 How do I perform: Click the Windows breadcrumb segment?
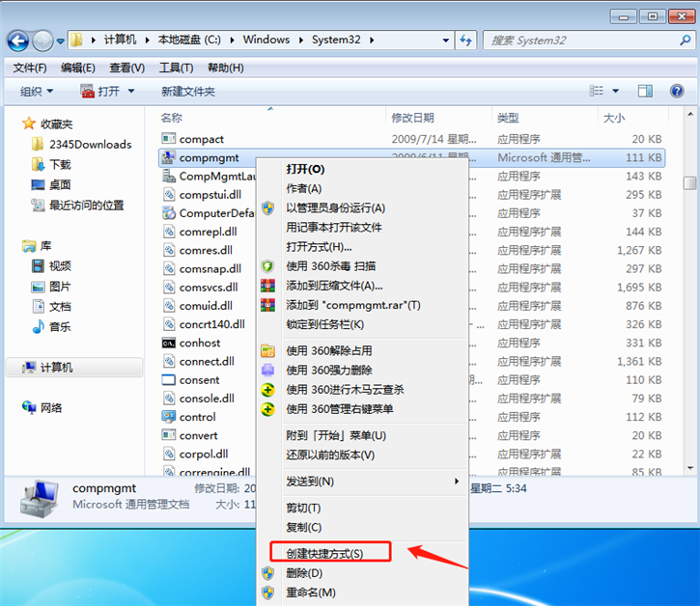pos(266,40)
